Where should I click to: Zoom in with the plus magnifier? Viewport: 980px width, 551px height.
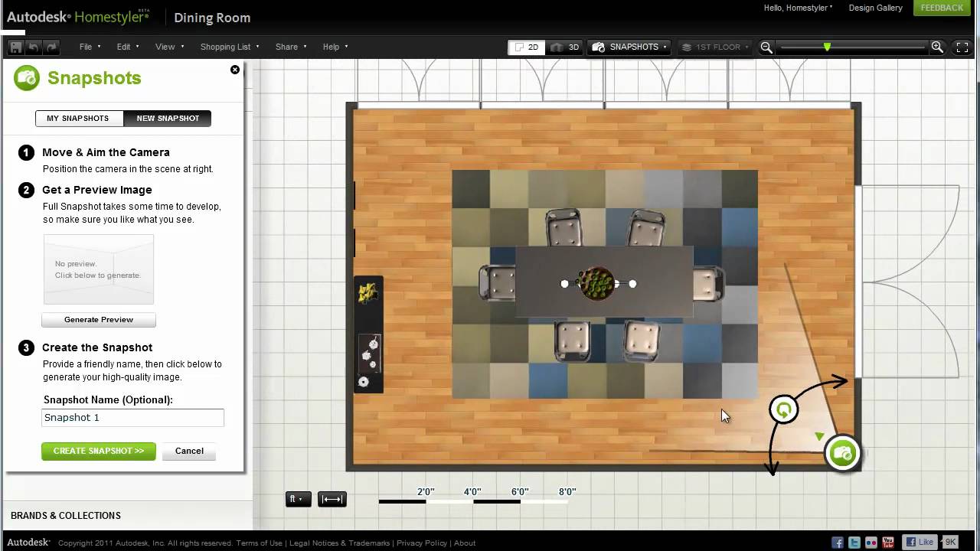click(x=937, y=47)
